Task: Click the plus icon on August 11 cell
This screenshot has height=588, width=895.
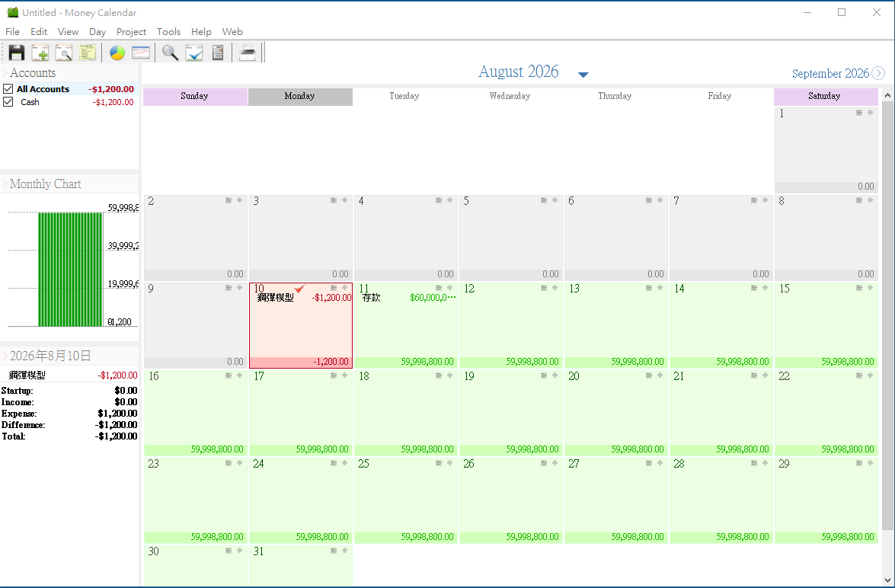Action: point(449,288)
